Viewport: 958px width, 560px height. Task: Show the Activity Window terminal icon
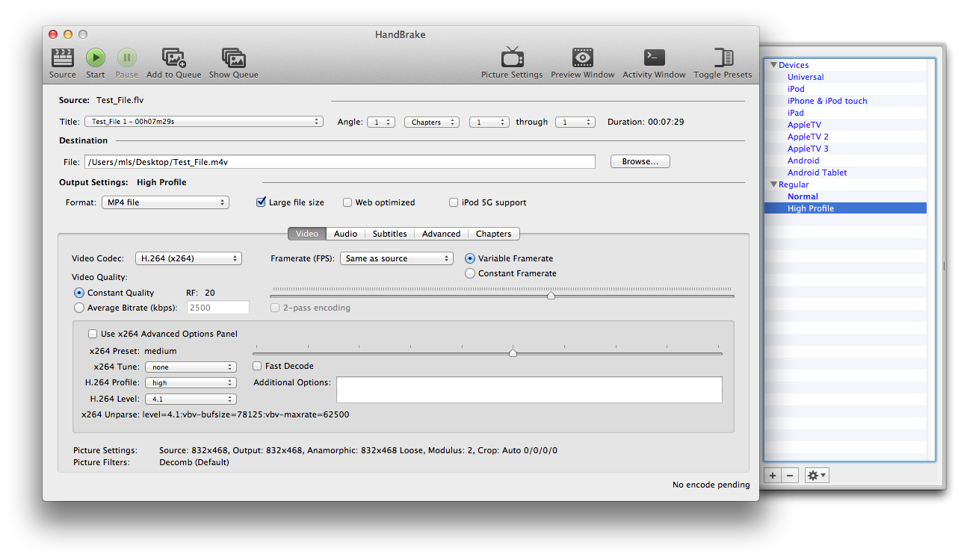point(654,58)
